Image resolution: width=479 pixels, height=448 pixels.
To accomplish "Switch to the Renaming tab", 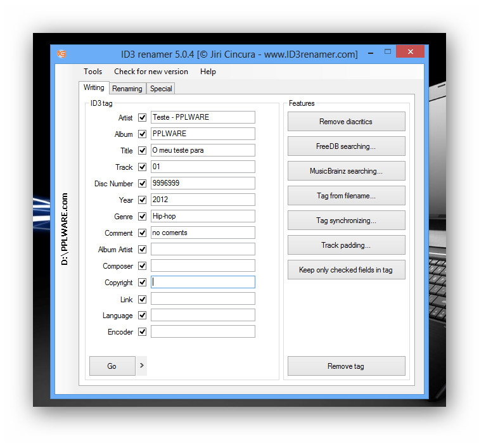I will point(127,89).
